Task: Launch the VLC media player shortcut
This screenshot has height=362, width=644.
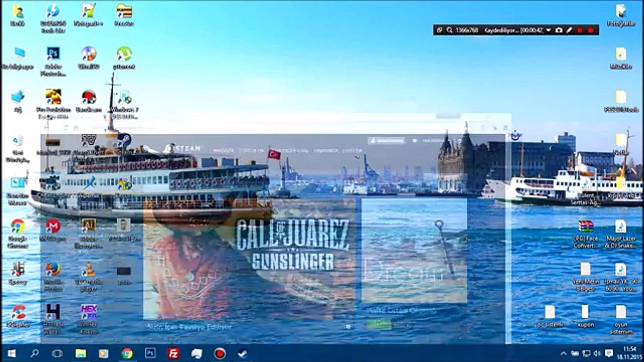Action: 89,276
